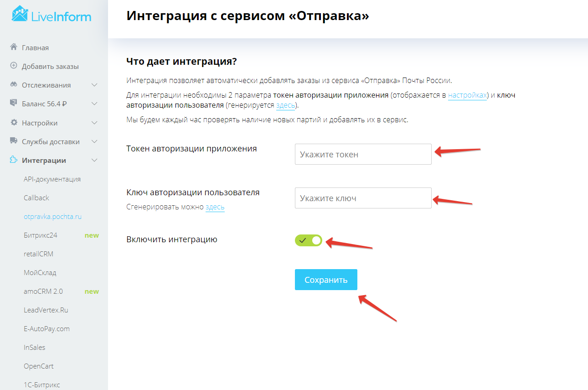
Task: Select otpravka.pochta.ru in the sidebar
Action: point(52,217)
